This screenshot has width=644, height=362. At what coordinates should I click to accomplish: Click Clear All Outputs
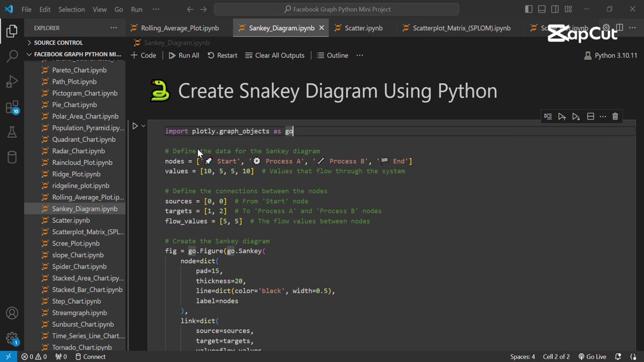pyautogui.click(x=275, y=55)
